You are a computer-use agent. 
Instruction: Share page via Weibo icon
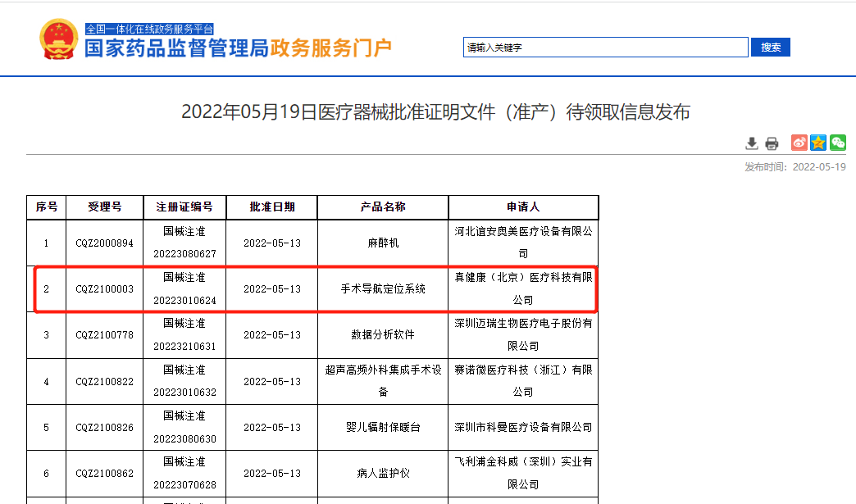coord(799,143)
